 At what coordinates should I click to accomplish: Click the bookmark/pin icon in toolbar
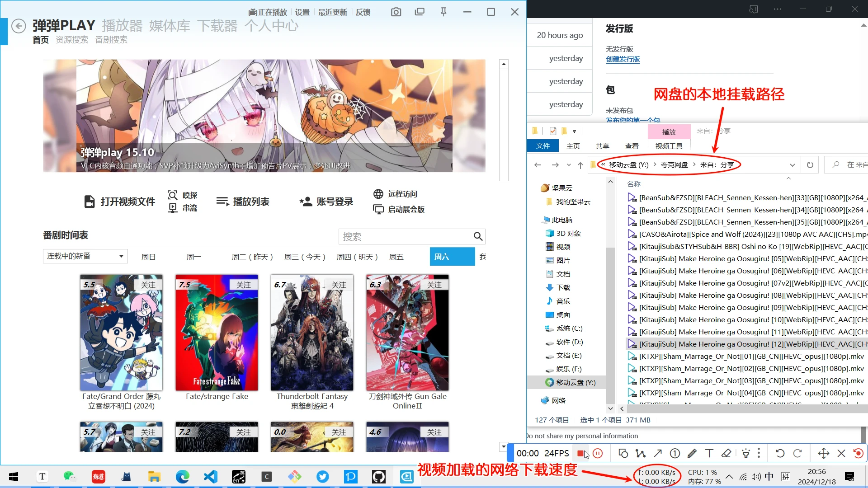[443, 12]
